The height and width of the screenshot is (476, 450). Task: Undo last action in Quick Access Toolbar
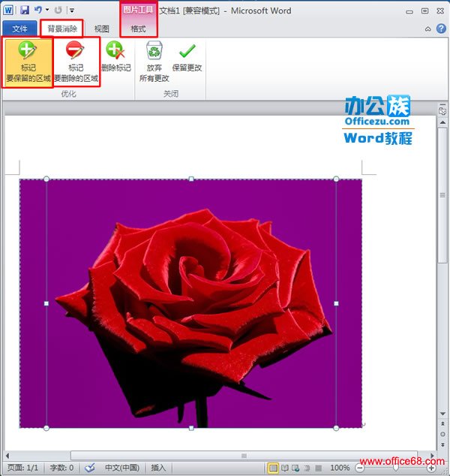pos(38,10)
